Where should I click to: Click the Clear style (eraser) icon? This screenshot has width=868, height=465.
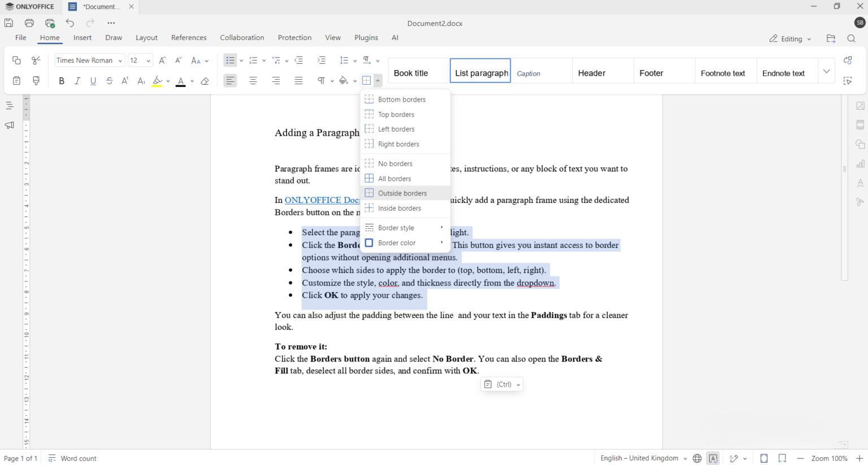(205, 81)
